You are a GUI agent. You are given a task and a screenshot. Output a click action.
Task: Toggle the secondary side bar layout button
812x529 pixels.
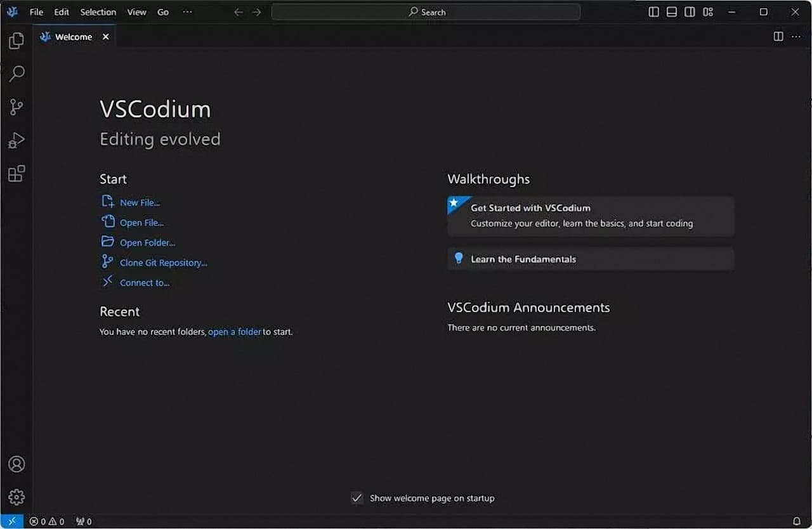point(690,12)
